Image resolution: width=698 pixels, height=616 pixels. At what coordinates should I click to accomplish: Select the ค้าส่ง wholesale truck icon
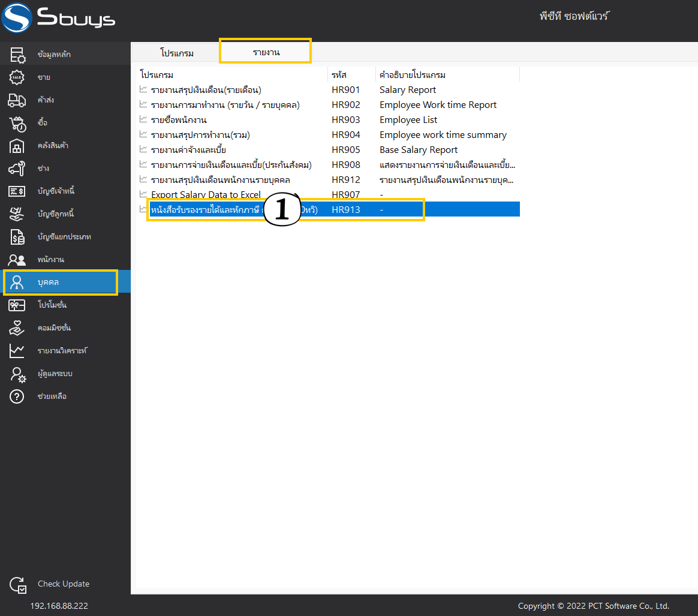pyautogui.click(x=17, y=100)
